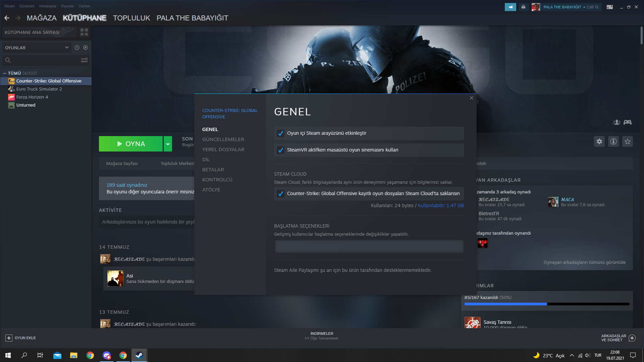Click the Steam announcements megaphone icon
Viewport: 644px width, 362px height.
pos(510,7)
